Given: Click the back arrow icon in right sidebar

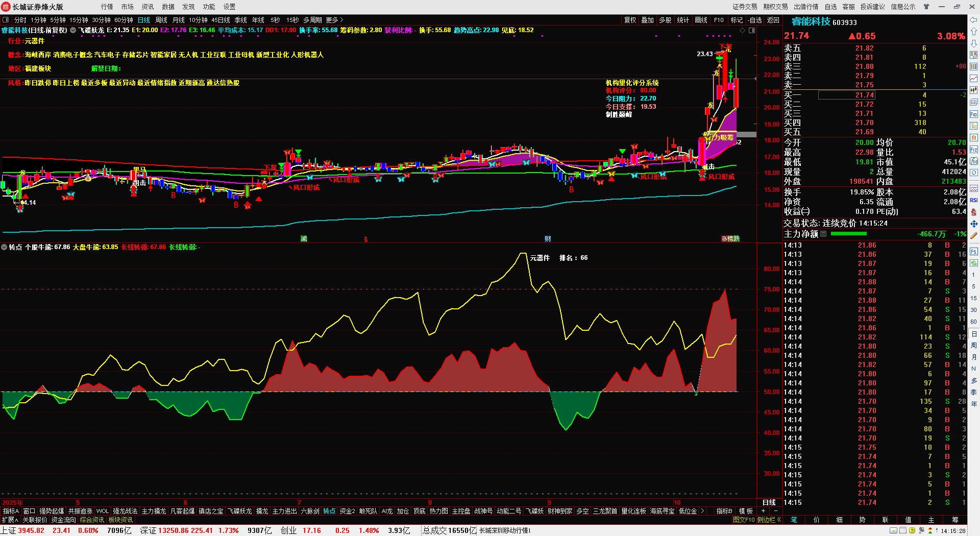Looking at the screenshot, I should [974, 20].
